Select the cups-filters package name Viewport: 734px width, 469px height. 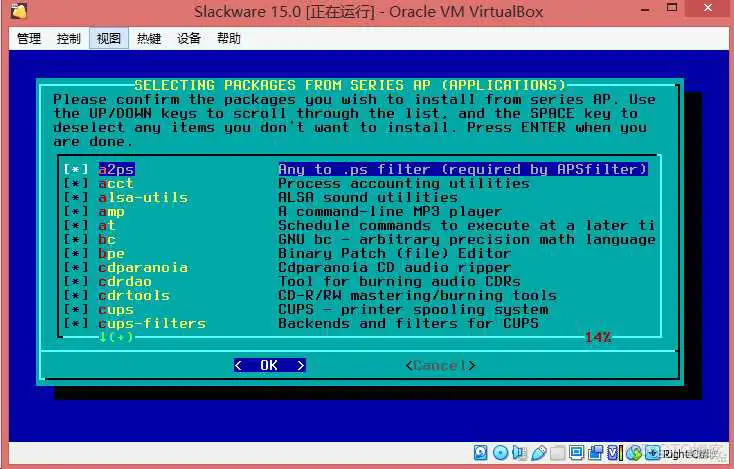152,323
